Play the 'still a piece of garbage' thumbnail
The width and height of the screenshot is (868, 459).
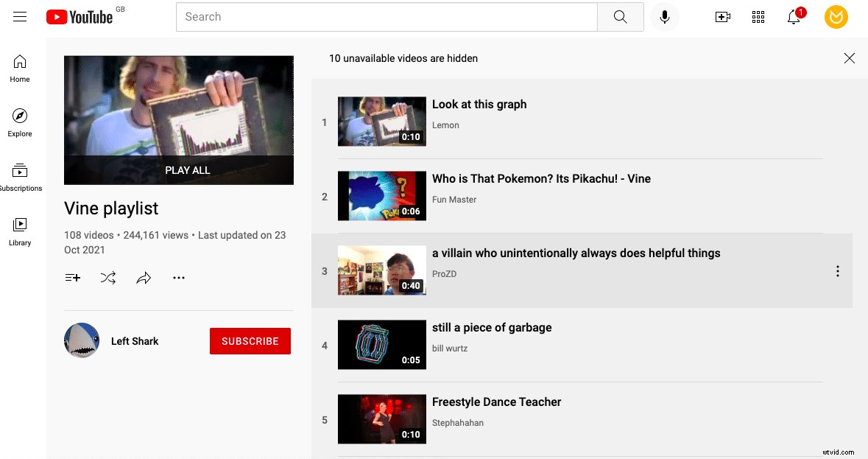(381, 345)
